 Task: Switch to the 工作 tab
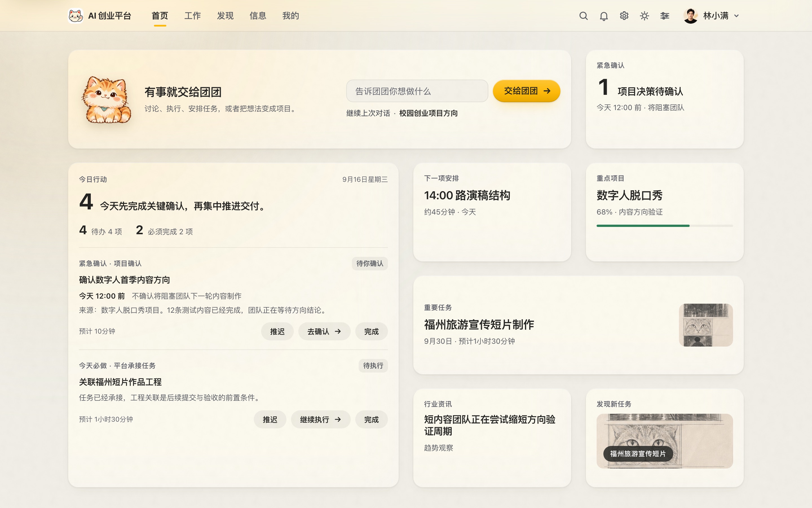[193, 16]
